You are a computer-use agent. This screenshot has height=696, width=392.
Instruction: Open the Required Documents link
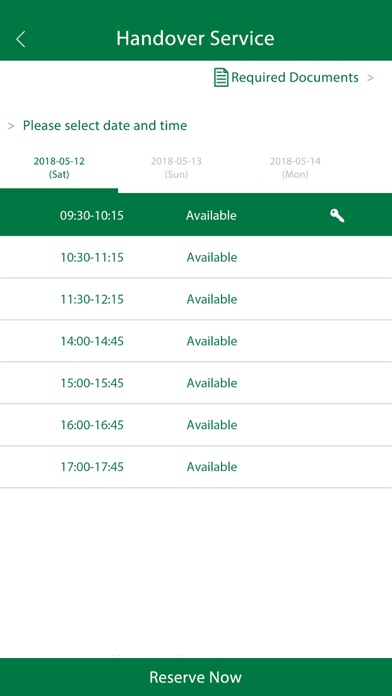295,78
